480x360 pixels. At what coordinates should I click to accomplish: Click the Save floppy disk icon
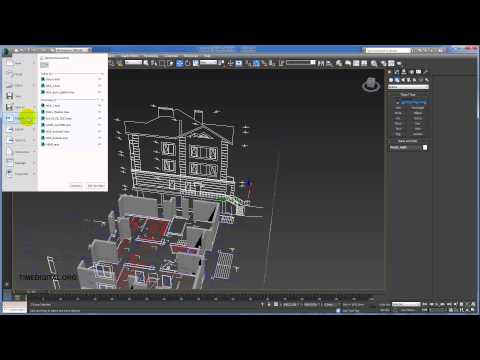[10, 96]
